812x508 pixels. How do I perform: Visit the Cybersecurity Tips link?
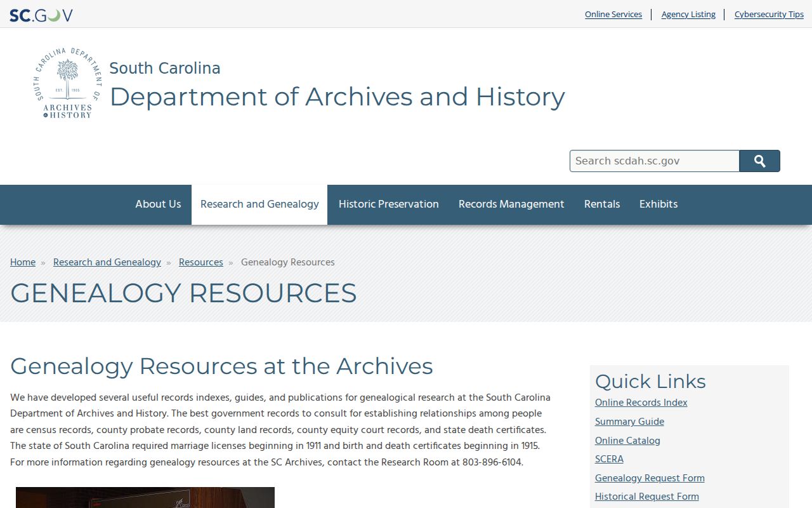(769, 15)
